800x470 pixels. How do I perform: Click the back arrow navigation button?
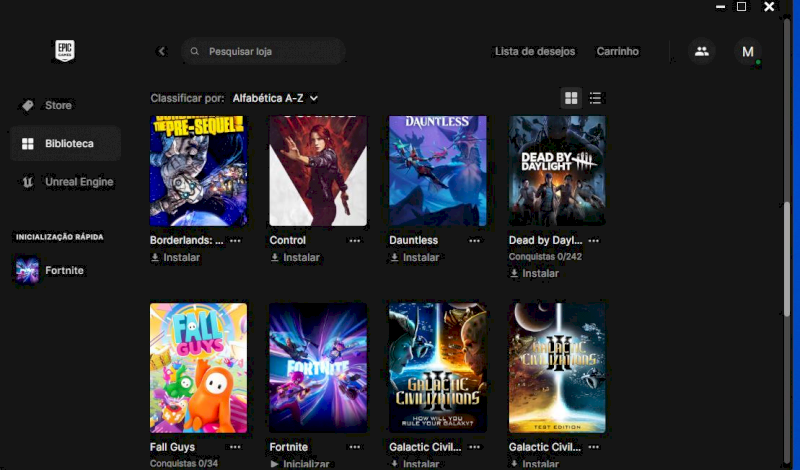tap(162, 51)
